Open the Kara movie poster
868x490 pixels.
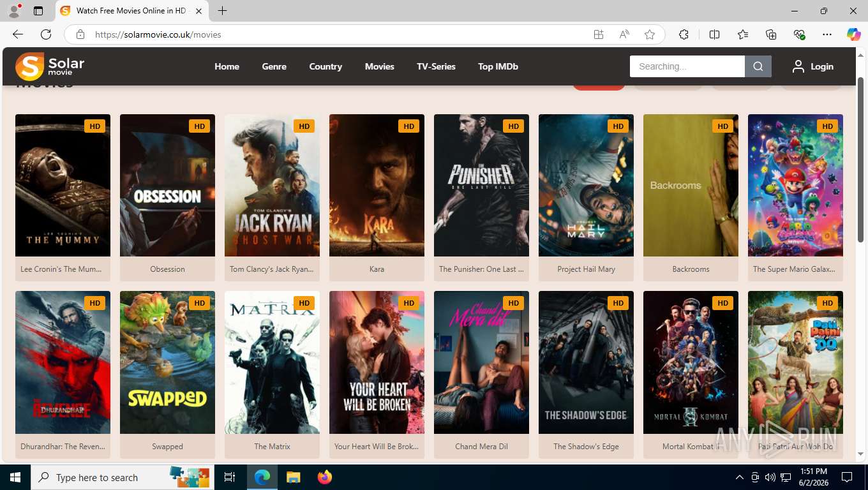pyautogui.click(x=377, y=185)
